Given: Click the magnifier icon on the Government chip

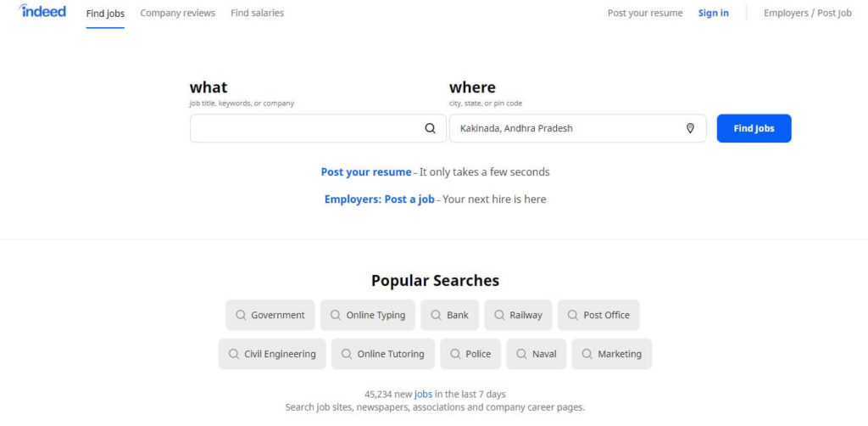Looking at the screenshot, I should pyautogui.click(x=241, y=315).
